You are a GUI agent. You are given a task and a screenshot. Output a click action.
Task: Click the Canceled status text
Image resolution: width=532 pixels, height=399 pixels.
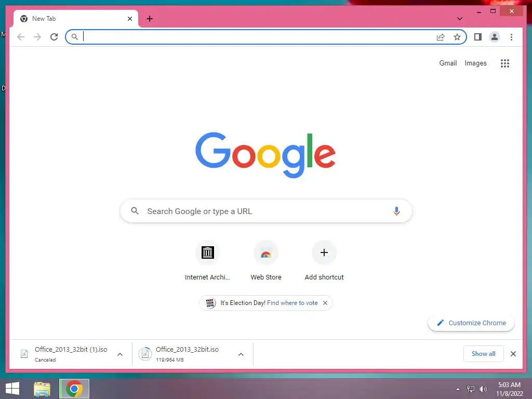pos(45,360)
